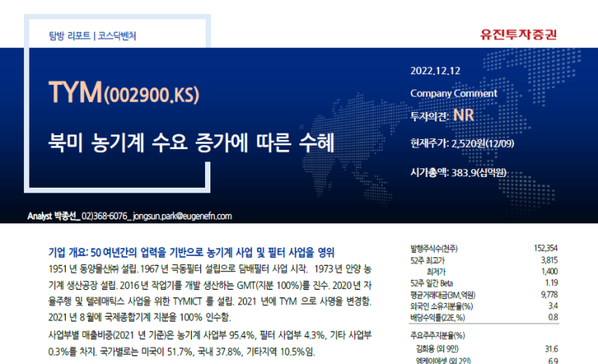Click the line starting '율주행 및 텔레매틱스 사업'
598x364 pixels.
coord(210,301)
